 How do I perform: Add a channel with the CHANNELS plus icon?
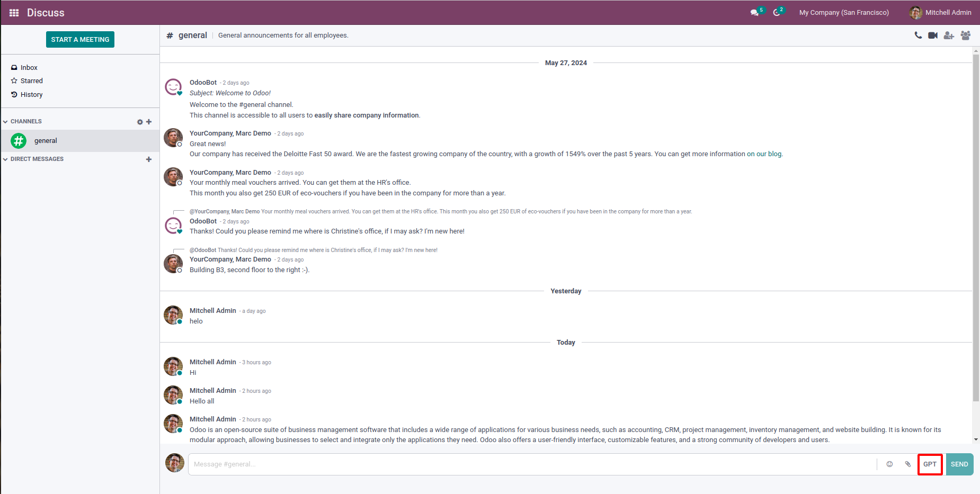(149, 122)
